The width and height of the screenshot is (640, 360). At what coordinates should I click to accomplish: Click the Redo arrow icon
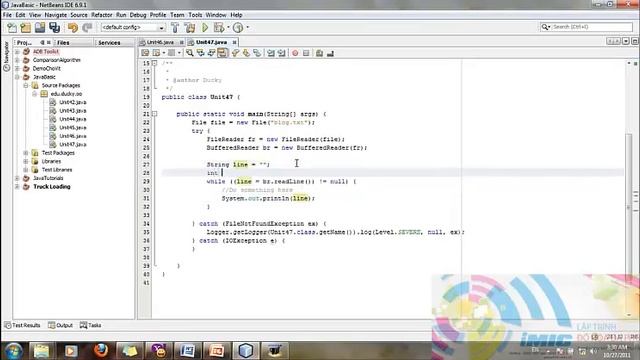(87, 27)
